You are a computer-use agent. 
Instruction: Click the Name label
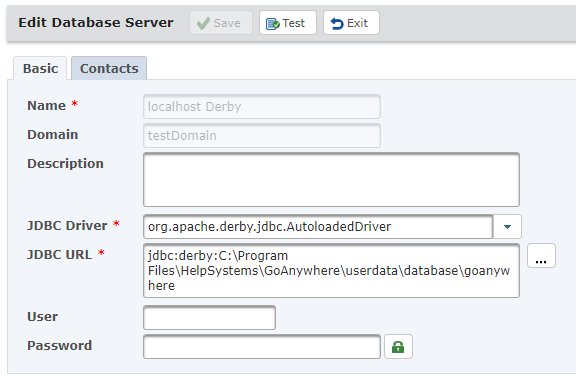tap(47, 106)
